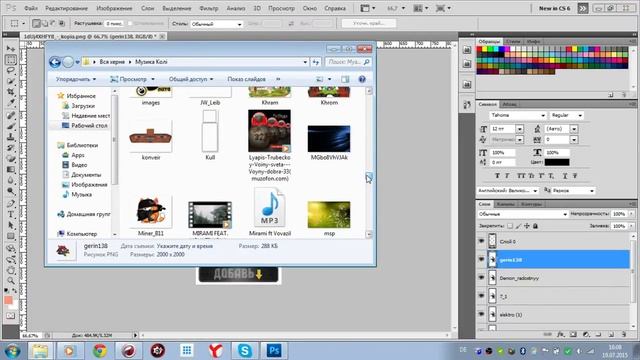Select the Move tool in Photoshop toolbar
This screenshot has width=640, height=360.
coord(11,49)
